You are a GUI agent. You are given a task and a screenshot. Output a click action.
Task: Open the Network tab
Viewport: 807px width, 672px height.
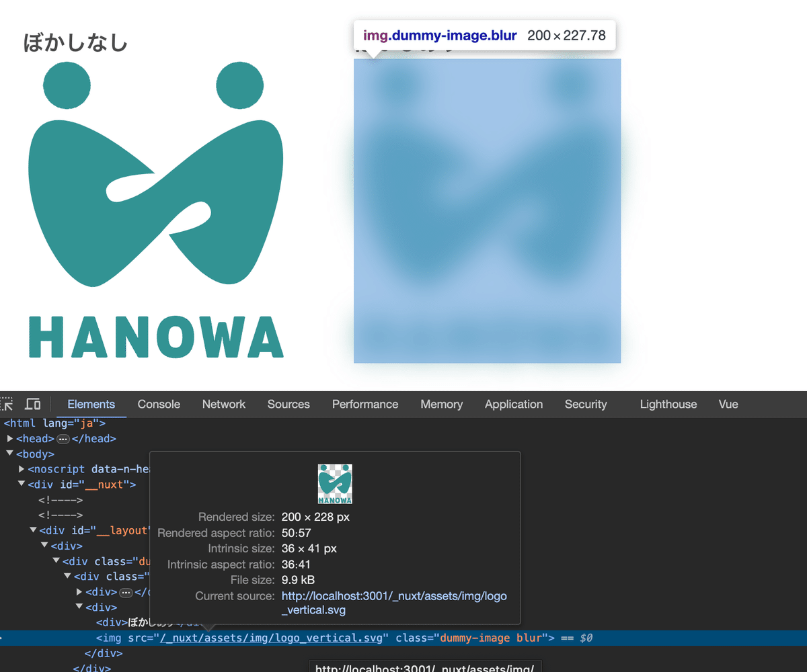(x=224, y=404)
